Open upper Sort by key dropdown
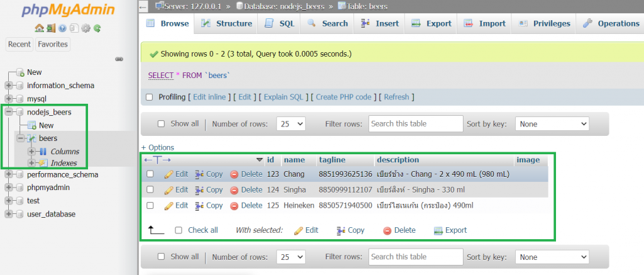Image resolution: width=644 pixels, height=275 pixels. pyautogui.click(x=552, y=124)
